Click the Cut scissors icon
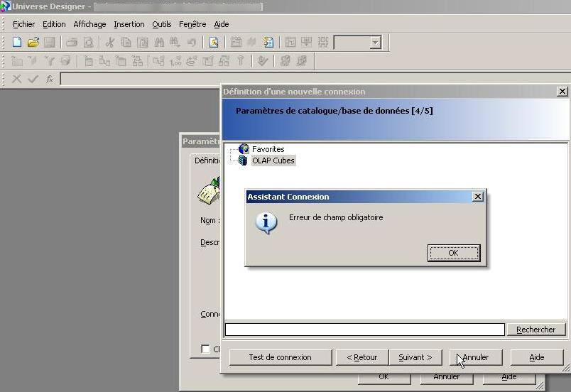The width and height of the screenshot is (571, 392). pyautogui.click(x=109, y=43)
